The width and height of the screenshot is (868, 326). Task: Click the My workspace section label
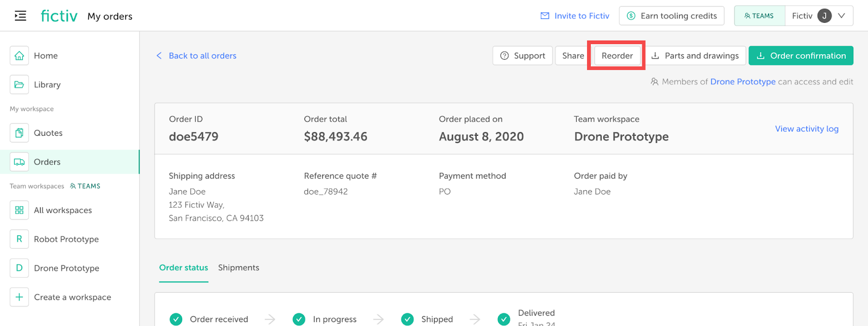click(31, 109)
